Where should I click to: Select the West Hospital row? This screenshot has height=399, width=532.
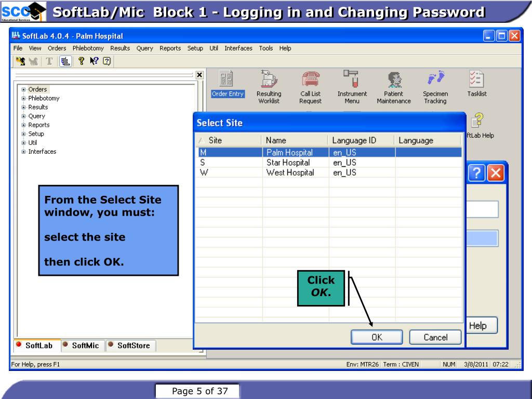(329, 172)
